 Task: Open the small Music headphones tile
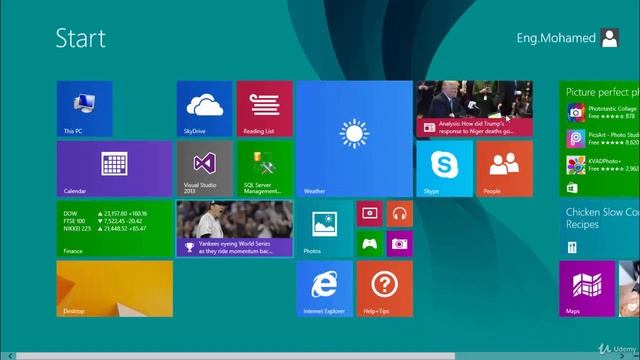point(400,213)
